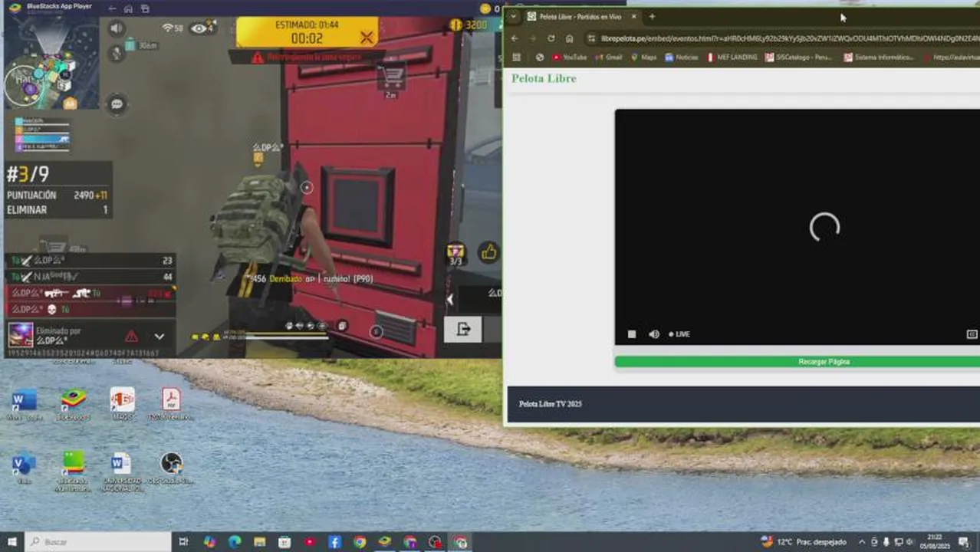Viewport: 980px width, 552px height.
Task: Open the in-game chat bubble
Action: click(117, 104)
